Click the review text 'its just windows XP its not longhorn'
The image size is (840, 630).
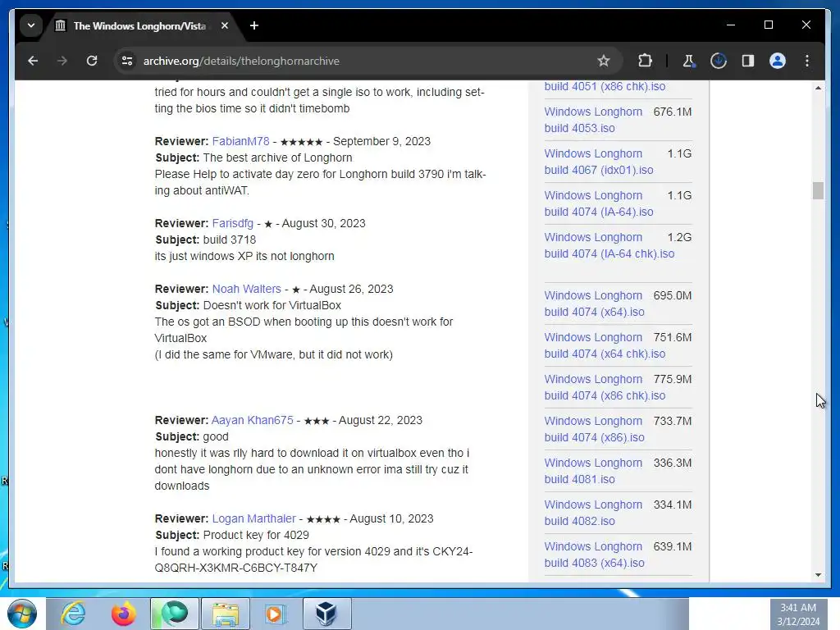(x=244, y=256)
